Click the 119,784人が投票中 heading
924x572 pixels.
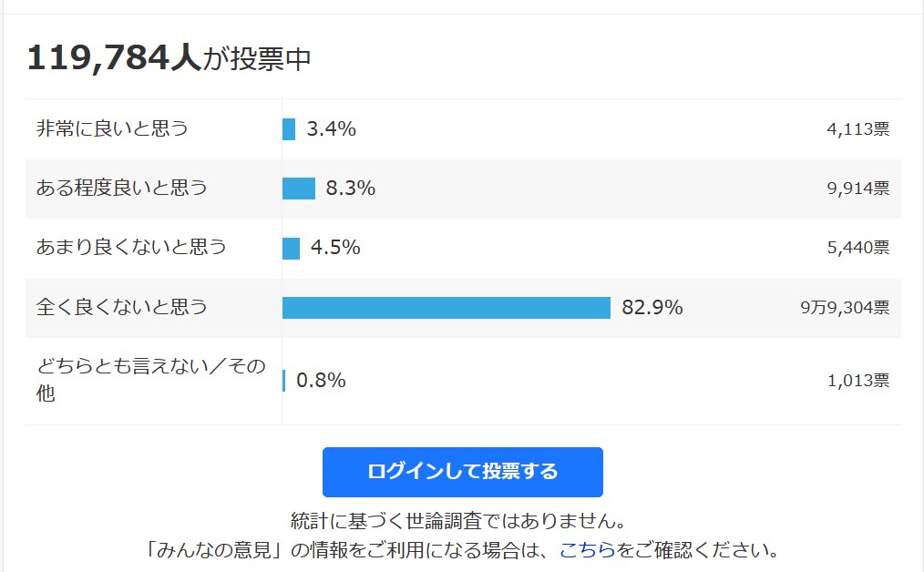[x=169, y=58]
